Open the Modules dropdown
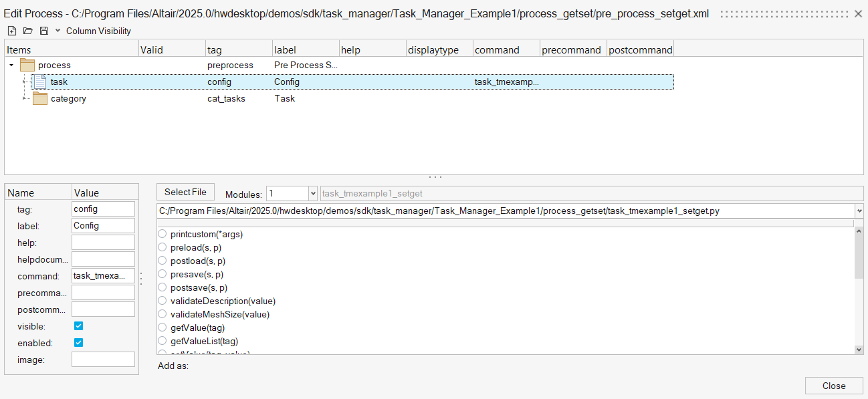The image size is (868, 399). (x=312, y=194)
